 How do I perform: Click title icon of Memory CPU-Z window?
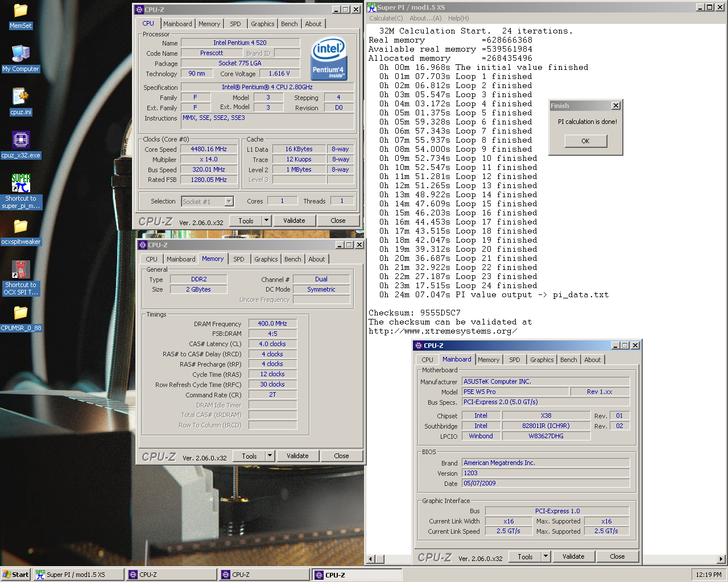[143, 245]
